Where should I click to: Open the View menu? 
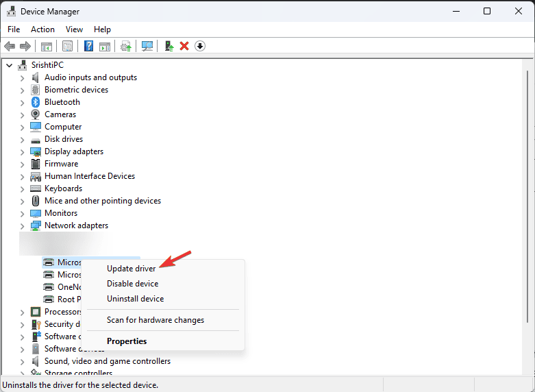[74, 29]
